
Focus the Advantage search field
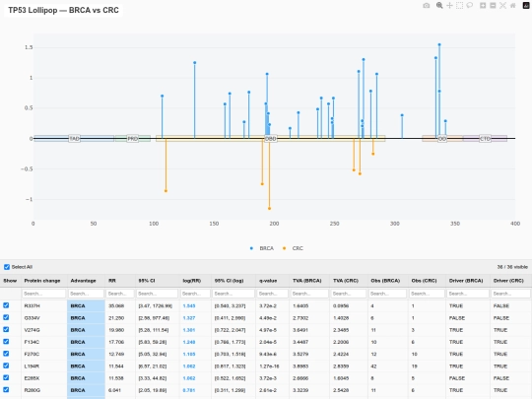(x=86, y=294)
